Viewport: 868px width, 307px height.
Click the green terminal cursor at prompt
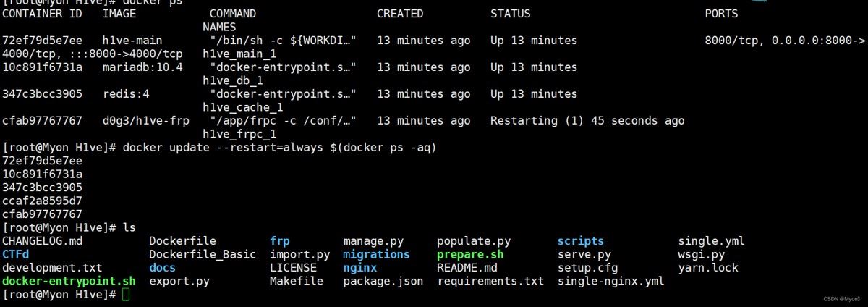[126, 295]
